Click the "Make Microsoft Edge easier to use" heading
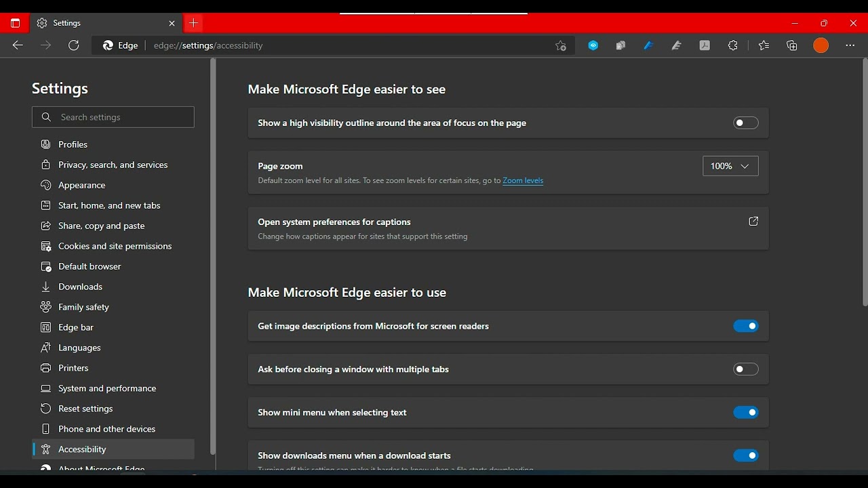Screen dimensions: 868x488 [x=347, y=293]
